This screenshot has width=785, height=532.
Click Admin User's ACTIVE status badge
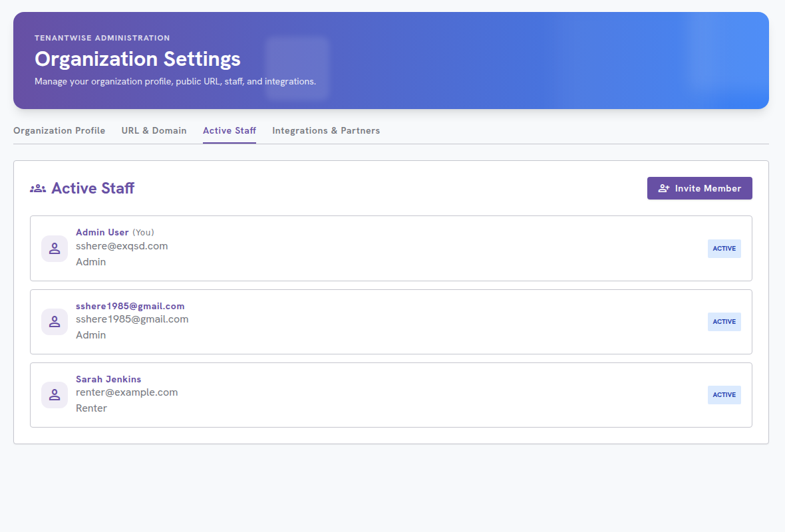[724, 249]
